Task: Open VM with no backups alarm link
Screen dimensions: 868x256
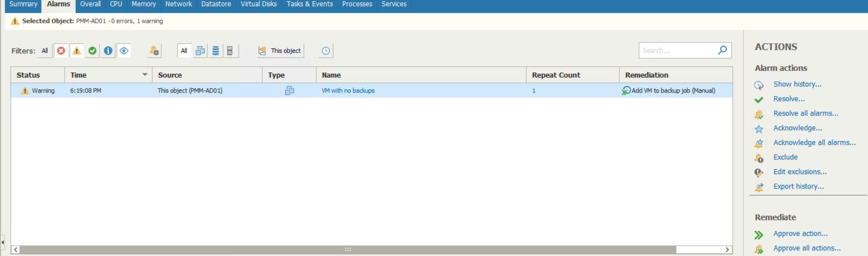Action: tap(348, 90)
